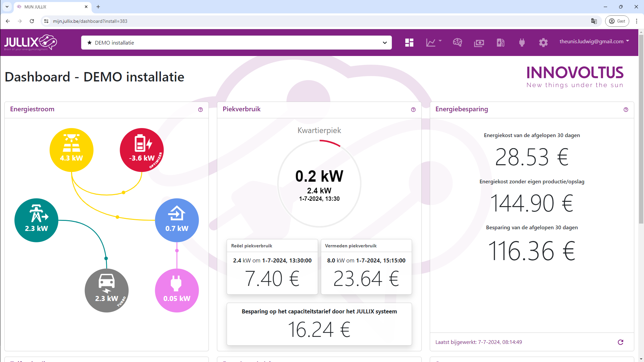The height and width of the screenshot is (362, 644).
Task: Click the Dashboard - DEMO installatie heading
Action: coord(94,77)
